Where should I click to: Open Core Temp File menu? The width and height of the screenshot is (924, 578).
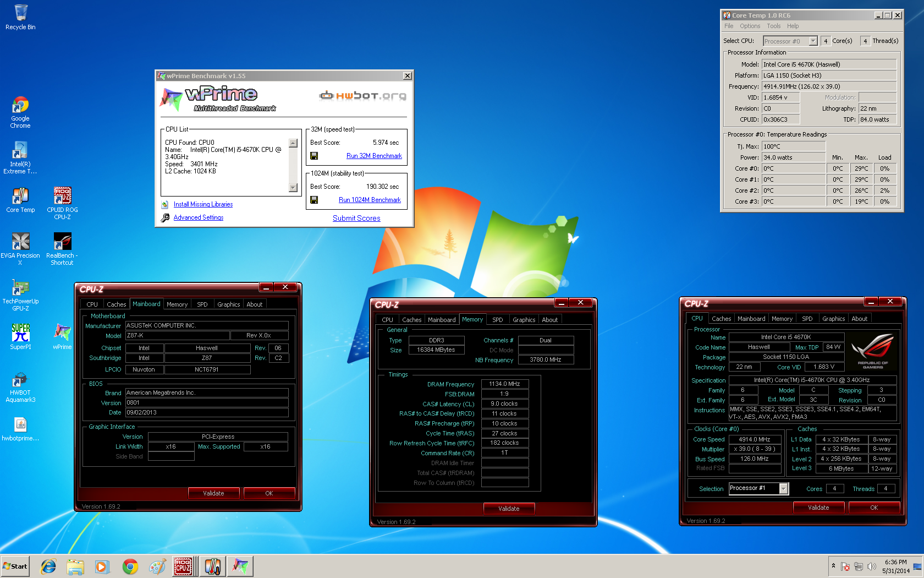(x=729, y=26)
